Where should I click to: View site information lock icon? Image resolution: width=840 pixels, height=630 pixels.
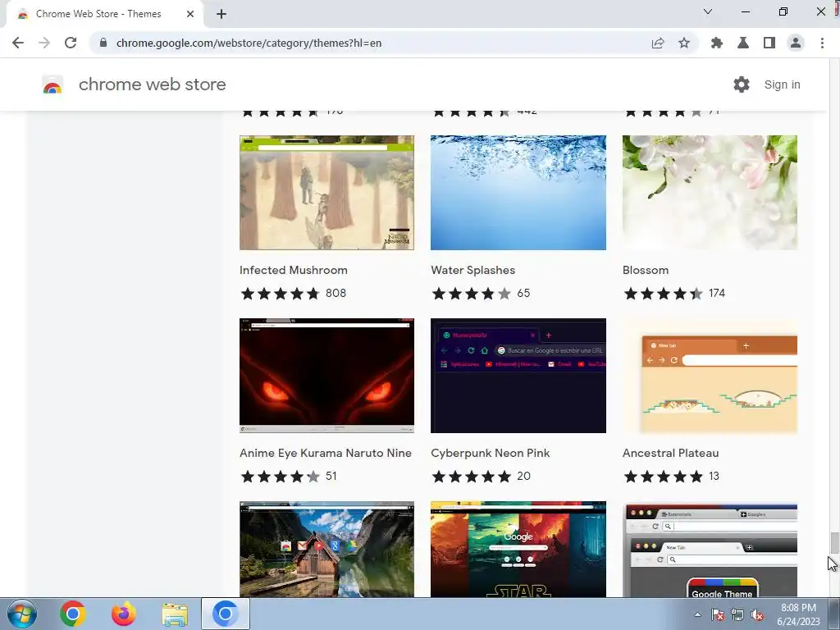coord(103,43)
